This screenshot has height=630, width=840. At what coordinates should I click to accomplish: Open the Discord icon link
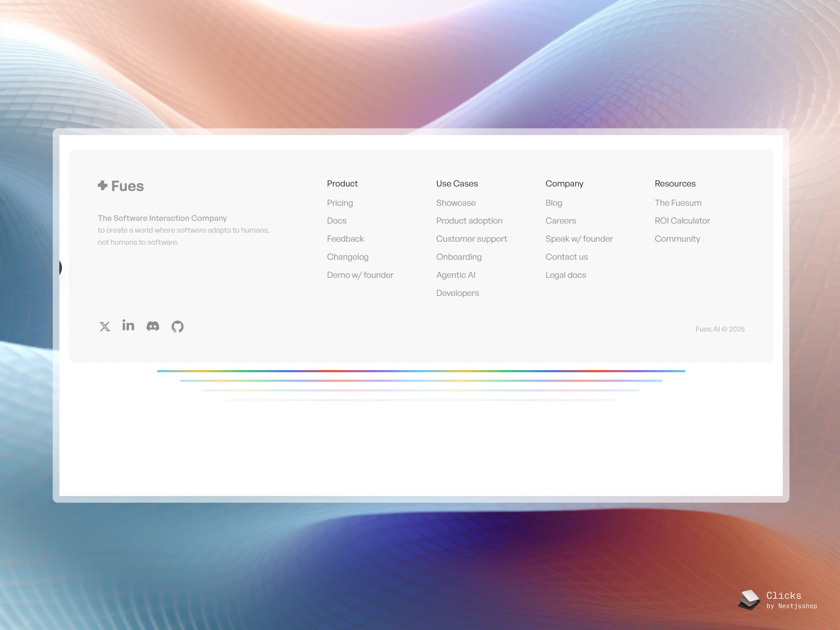click(x=153, y=326)
